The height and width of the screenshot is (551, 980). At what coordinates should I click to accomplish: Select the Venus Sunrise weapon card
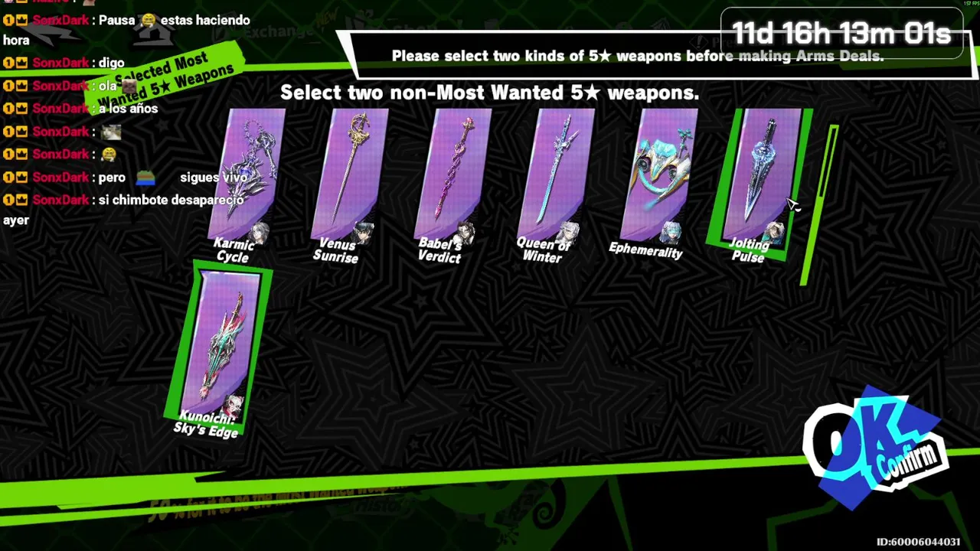pos(351,184)
